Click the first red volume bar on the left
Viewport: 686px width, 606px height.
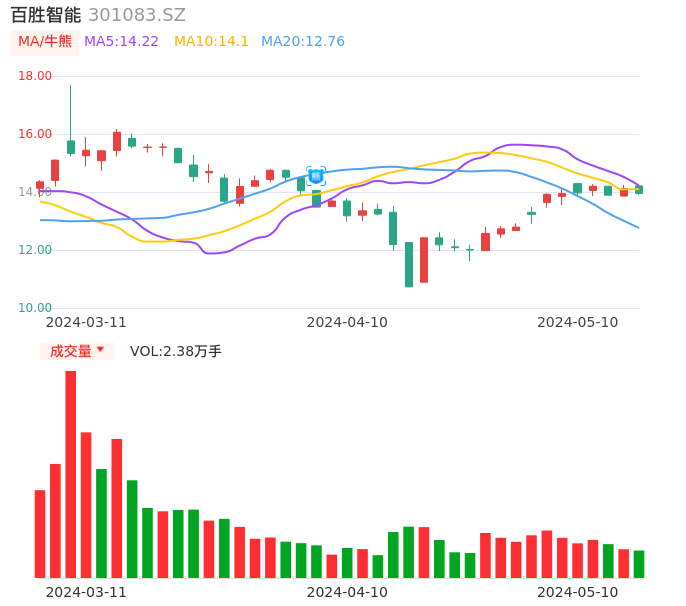click(40, 534)
